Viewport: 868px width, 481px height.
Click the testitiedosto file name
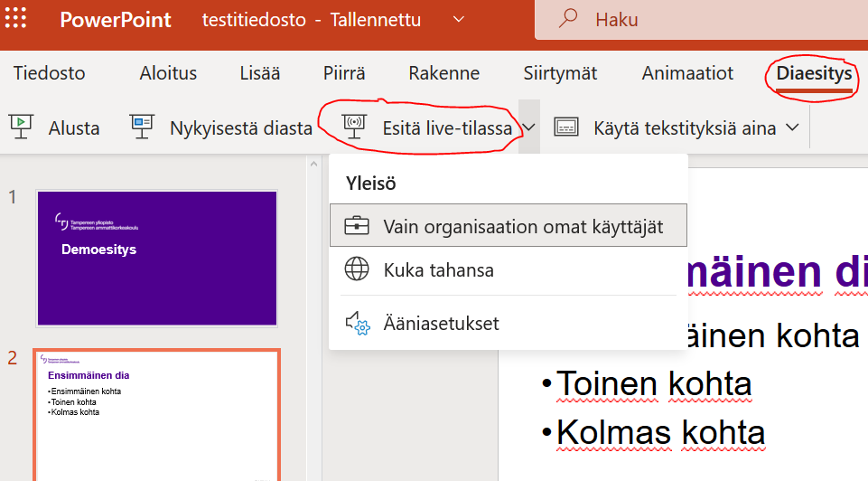click(254, 20)
